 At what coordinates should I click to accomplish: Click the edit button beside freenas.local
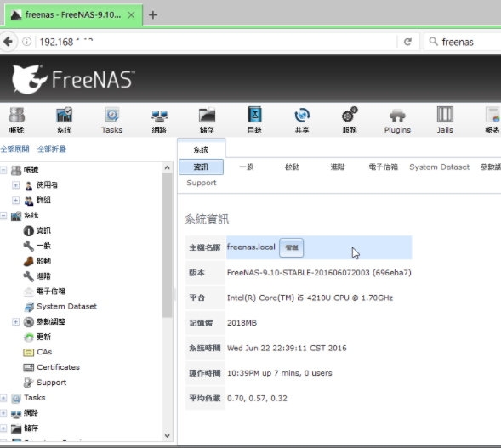tap(292, 247)
